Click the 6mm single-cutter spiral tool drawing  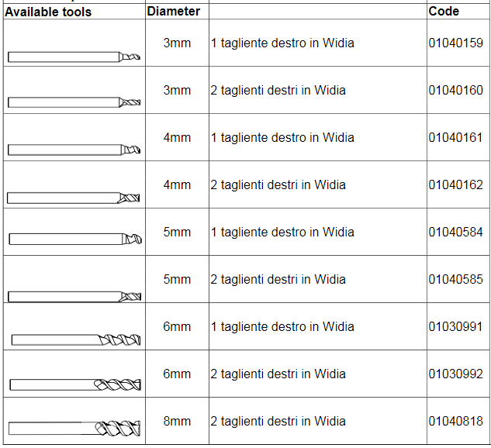tap(76, 339)
